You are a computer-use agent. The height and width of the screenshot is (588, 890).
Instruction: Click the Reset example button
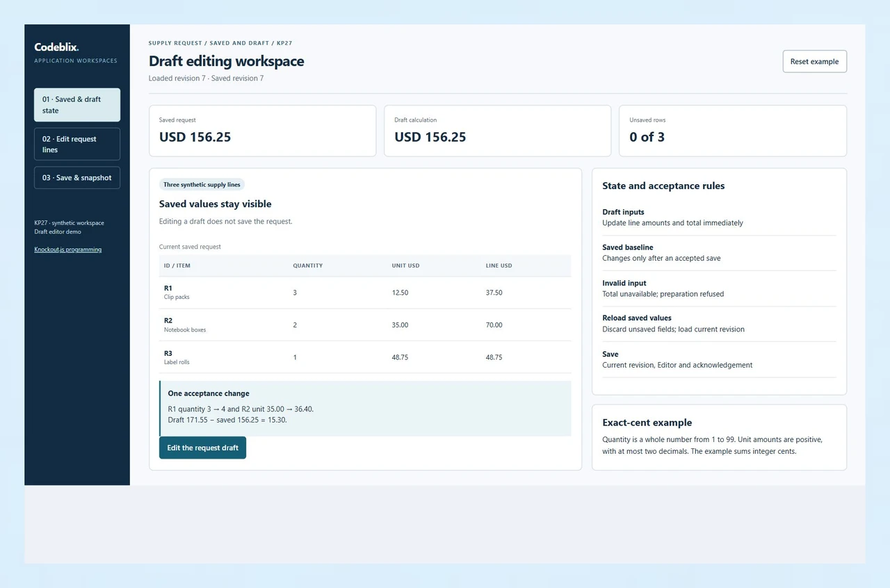point(814,61)
